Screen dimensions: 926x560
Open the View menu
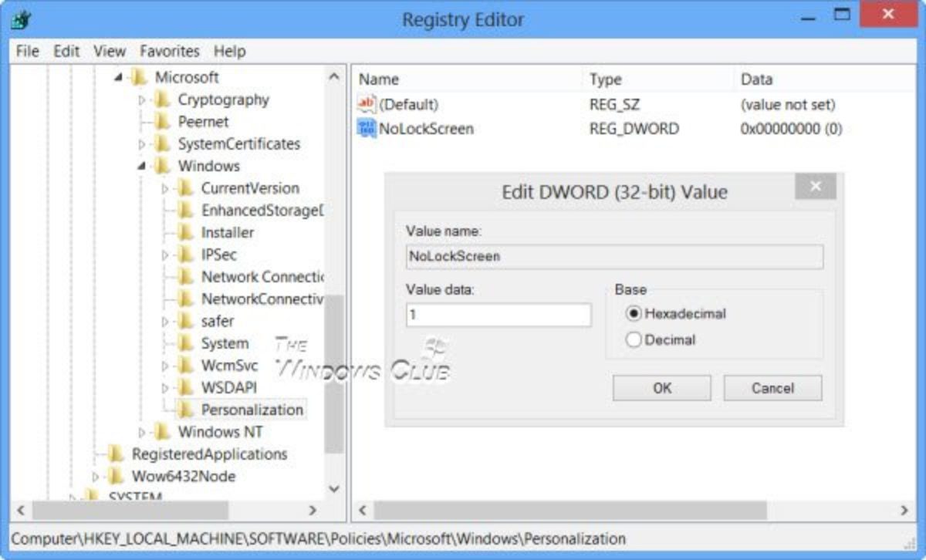pyautogui.click(x=110, y=52)
